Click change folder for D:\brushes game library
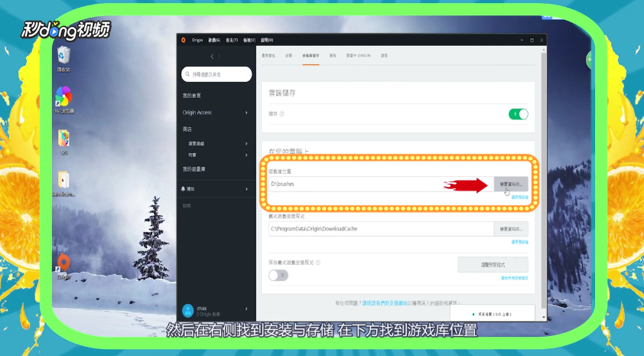Image resolution: width=644 pixels, height=356 pixels. (511, 185)
